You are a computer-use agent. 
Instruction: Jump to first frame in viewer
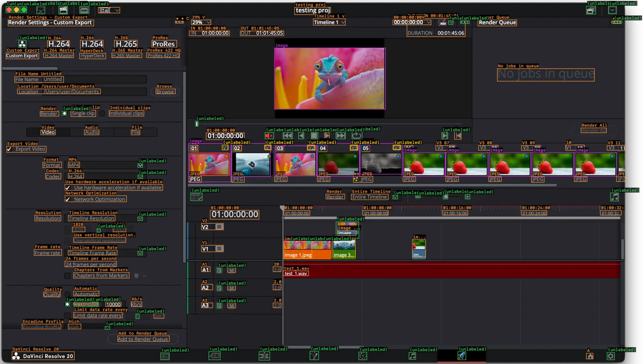[x=288, y=136]
